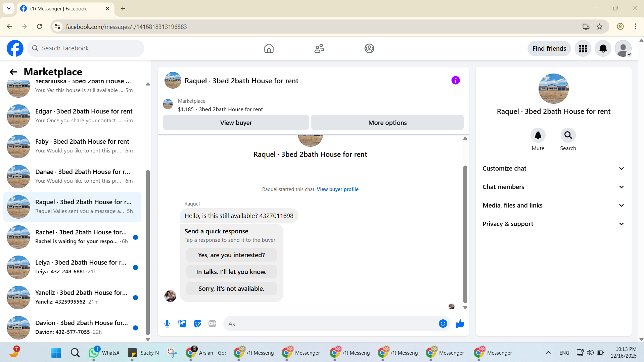Viewport: 644px width, 362px height.
Task: Open Danae's 3bed 2bath House chat
Action: coord(72,176)
